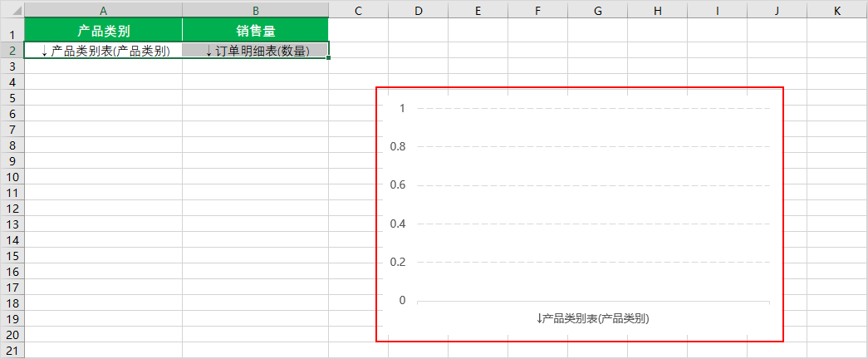Select row 2 header
The image size is (868, 359).
(12, 50)
